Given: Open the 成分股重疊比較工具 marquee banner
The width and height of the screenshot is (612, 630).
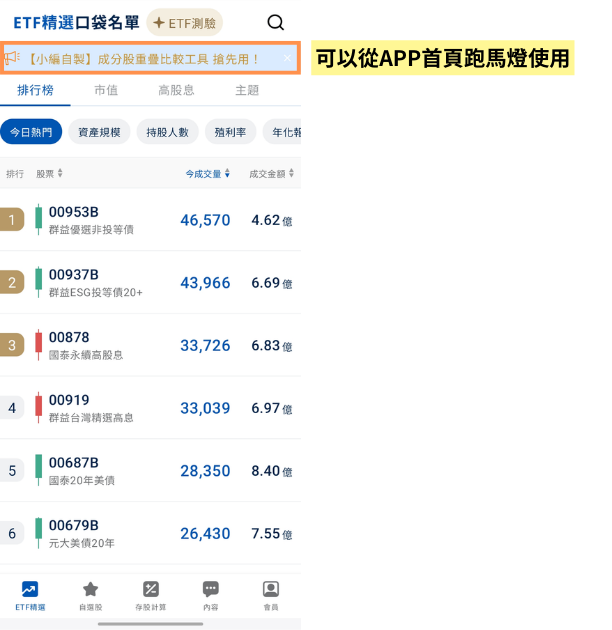Looking at the screenshot, I should pos(150,59).
